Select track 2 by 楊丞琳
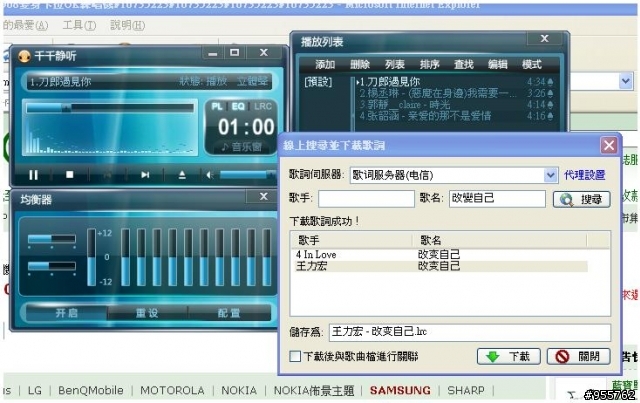The height and width of the screenshot is (403, 640). click(455, 93)
